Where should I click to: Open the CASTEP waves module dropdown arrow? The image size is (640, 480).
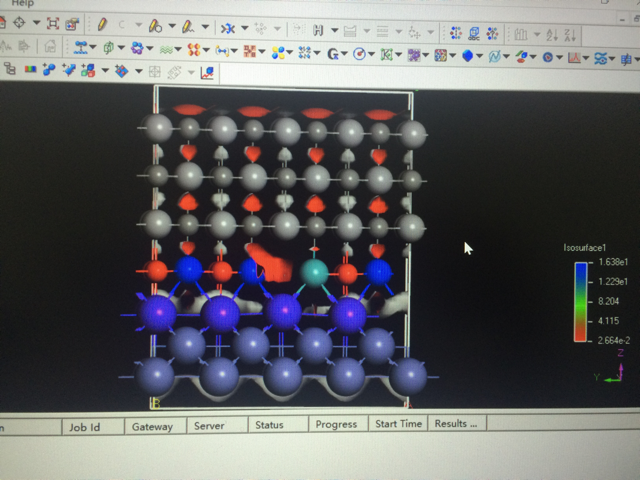178,49
